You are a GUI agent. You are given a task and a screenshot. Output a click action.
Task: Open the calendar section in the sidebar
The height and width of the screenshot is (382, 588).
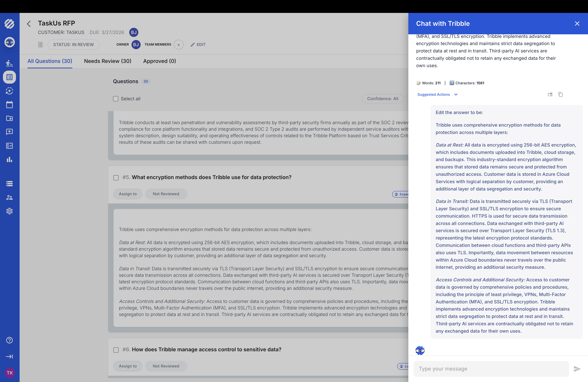coord(9,105)
